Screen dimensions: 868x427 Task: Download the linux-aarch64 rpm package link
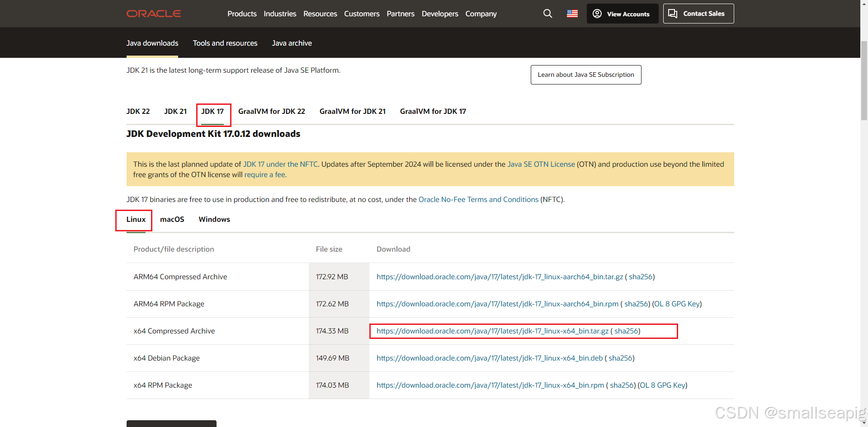pos(497,304)
